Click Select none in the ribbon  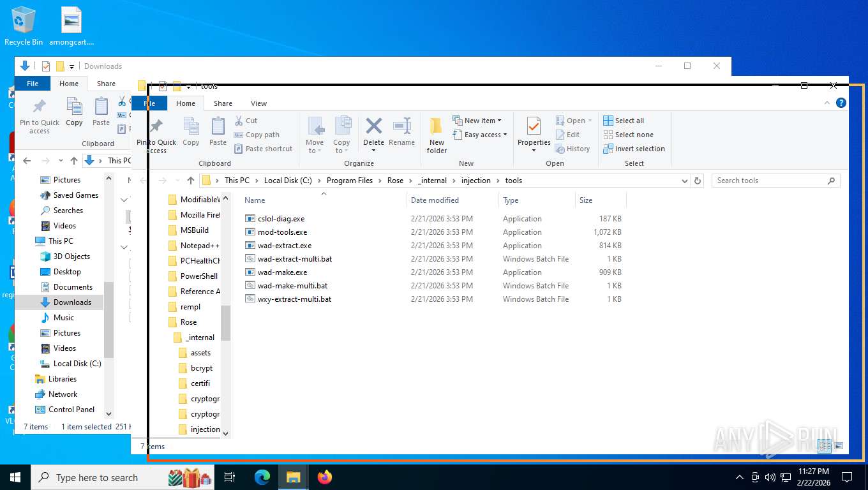628,135
